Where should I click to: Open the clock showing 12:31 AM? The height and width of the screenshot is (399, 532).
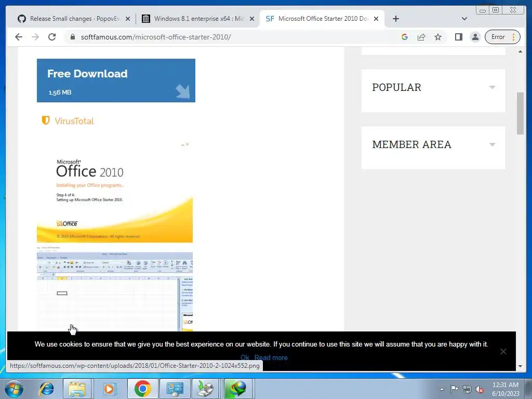(506, 389)
